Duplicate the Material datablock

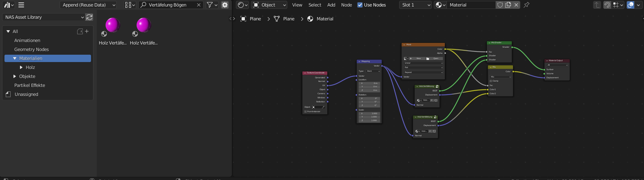508,5
